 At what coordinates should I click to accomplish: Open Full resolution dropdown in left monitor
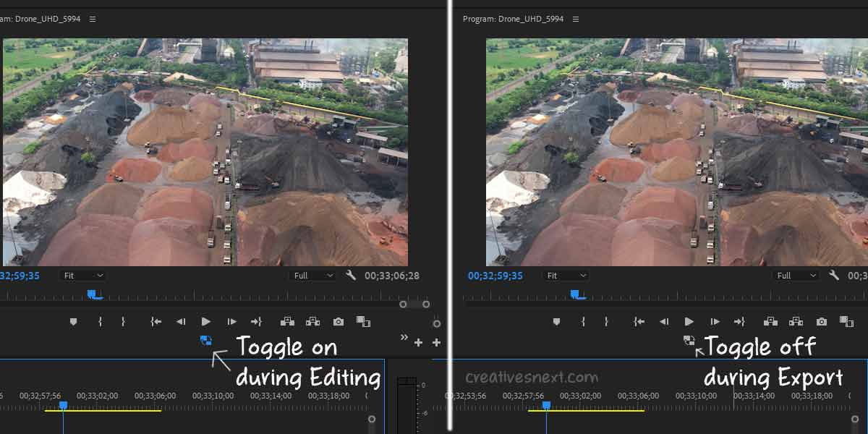(314, 276)
